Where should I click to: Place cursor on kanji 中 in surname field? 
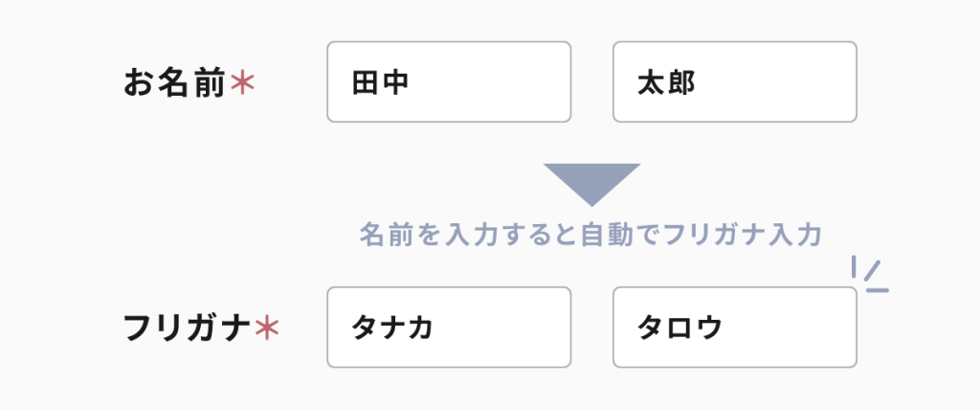pos(395,83)
